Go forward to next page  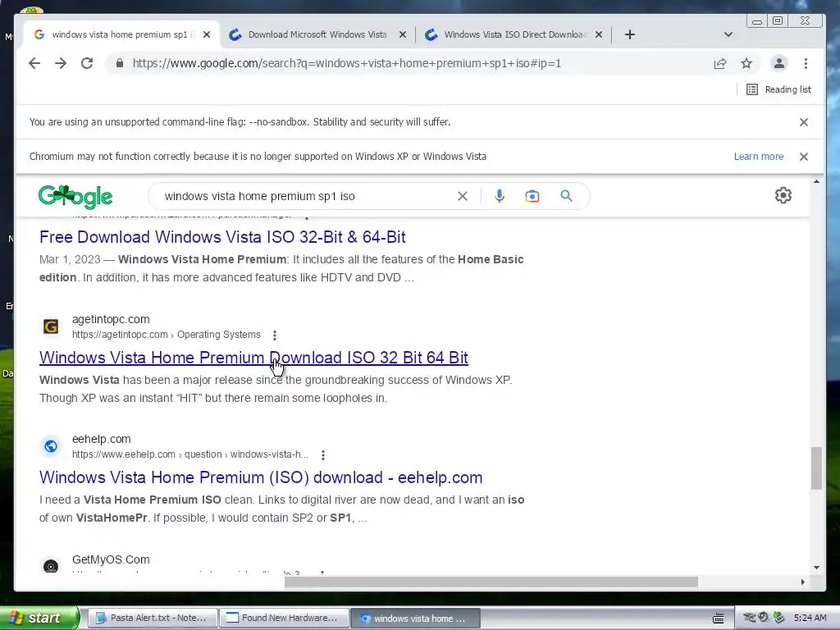pyautogui.click(x=61, y=63)
